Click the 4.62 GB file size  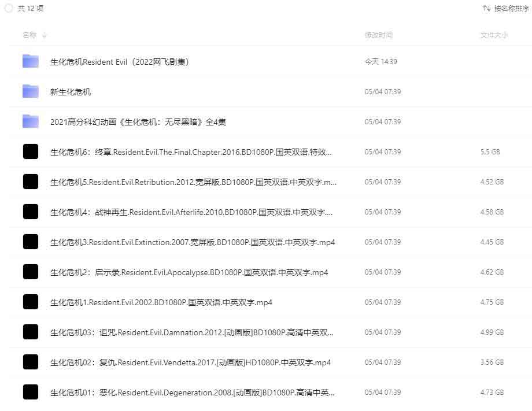[492, 272]
